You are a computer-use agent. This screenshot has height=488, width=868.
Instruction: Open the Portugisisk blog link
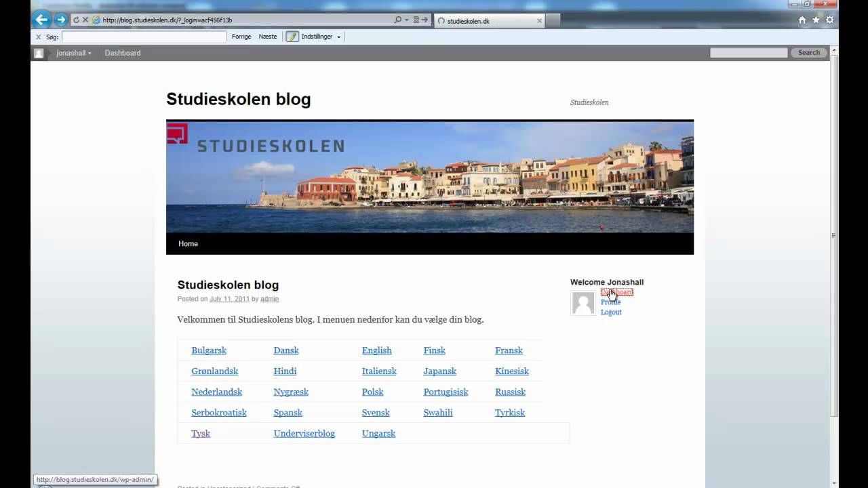[446, 392]
